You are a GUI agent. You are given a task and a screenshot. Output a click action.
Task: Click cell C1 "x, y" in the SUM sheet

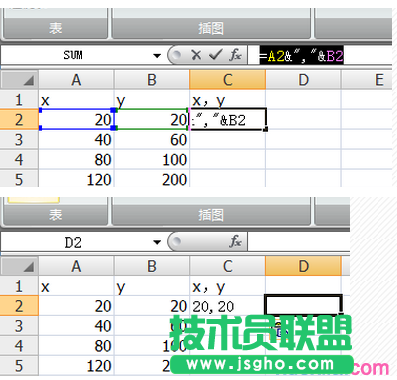(227, 100)
